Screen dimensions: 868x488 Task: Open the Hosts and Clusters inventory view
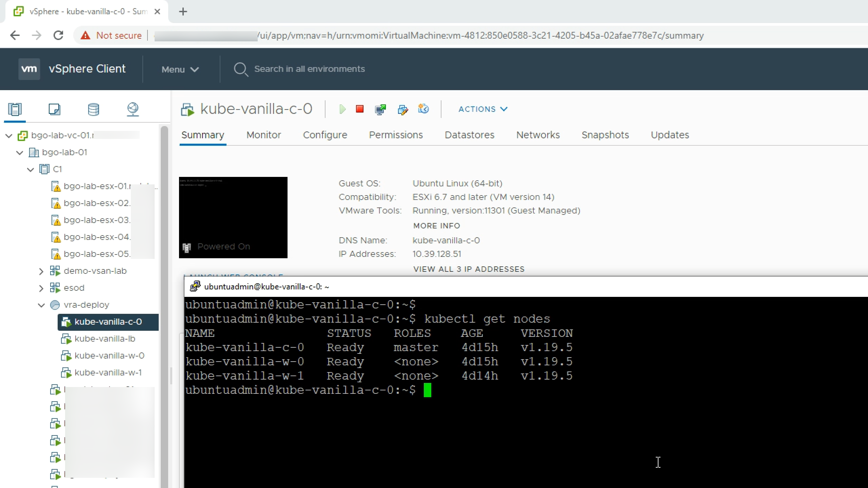tap(15, 109)
